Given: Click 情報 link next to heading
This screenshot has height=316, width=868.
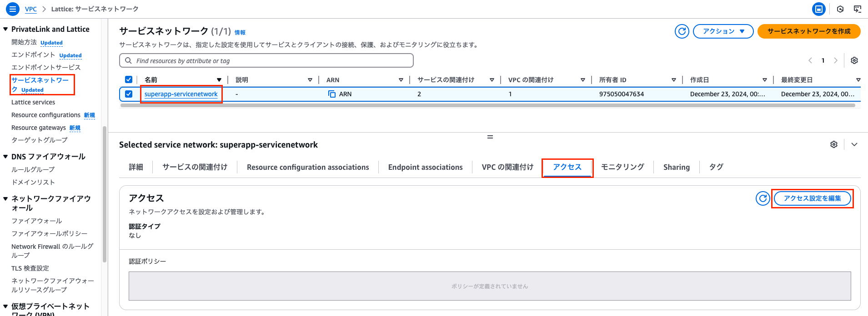Looking at the screenshot, I should 240,32.
